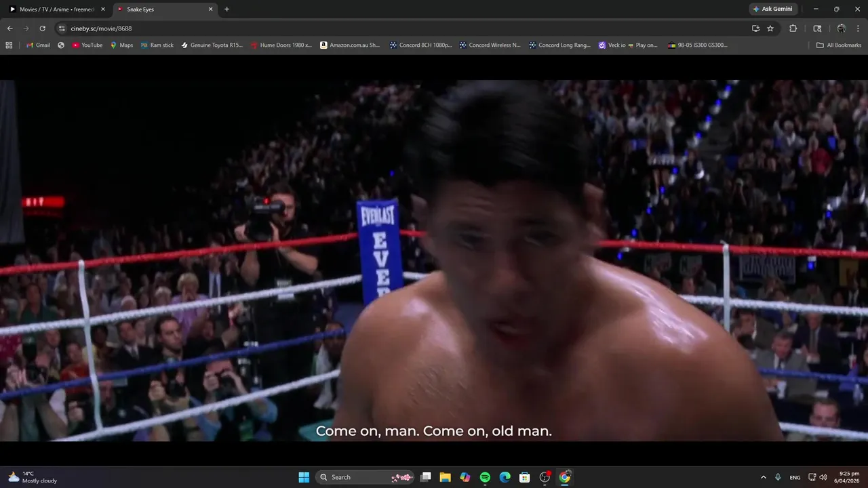868x488 pixels.
Task: Open network and display quick settings
Action: [x=812, y=477]
